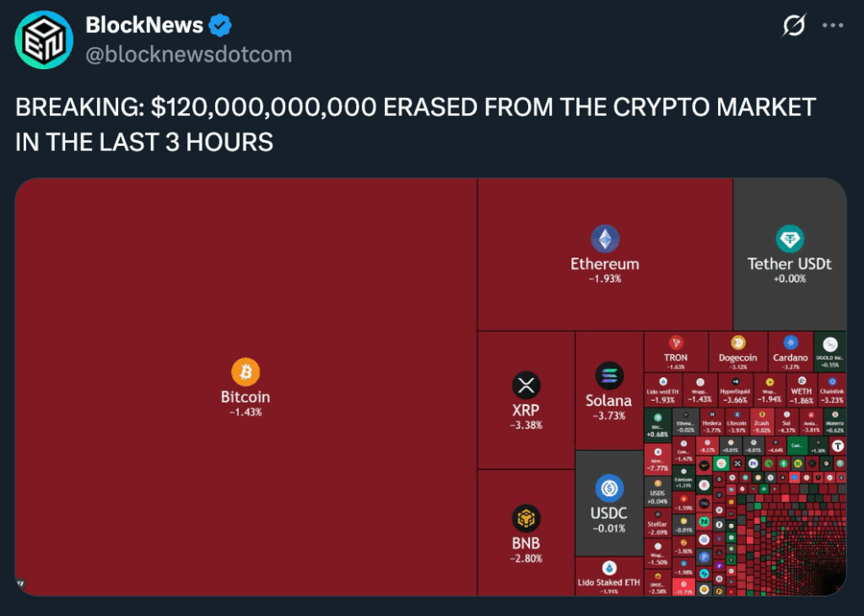Click the XRP logo icon
Viewport: 864px width, 616px height.
tap(526, 386)
